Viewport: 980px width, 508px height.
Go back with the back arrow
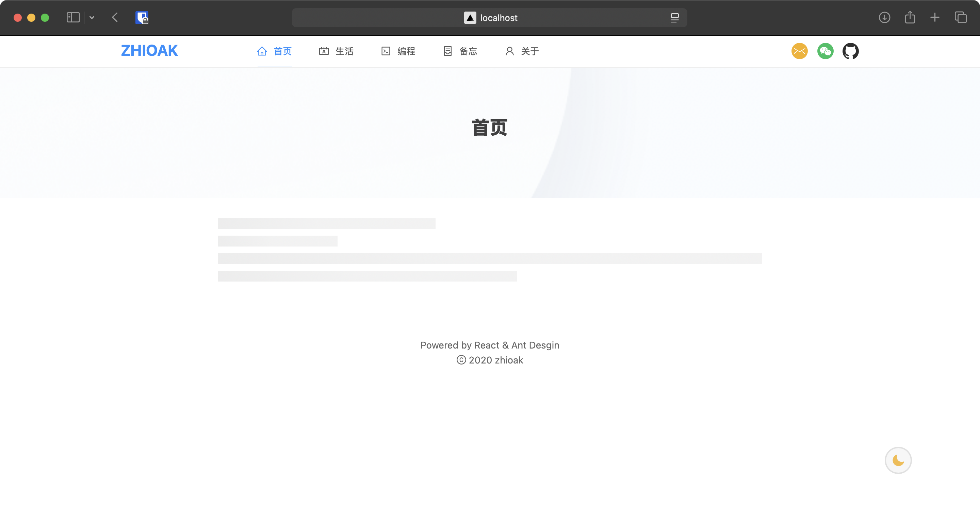[x=115, y=17]
